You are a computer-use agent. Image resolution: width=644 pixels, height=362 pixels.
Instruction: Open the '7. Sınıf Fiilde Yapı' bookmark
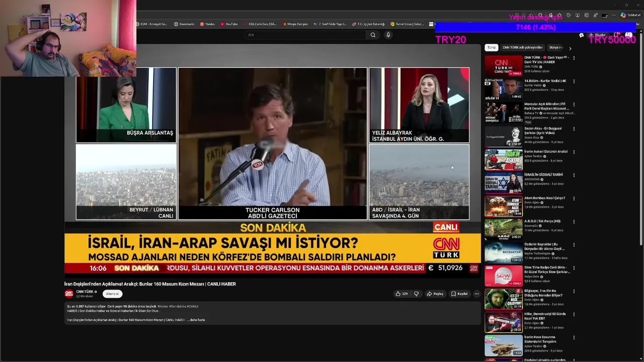click(330, 24)
